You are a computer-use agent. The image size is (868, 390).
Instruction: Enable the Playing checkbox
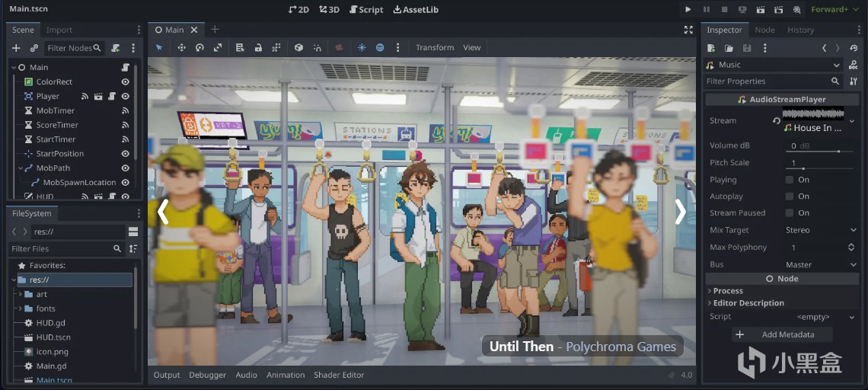pyautogui.click(x=790, y=180)
